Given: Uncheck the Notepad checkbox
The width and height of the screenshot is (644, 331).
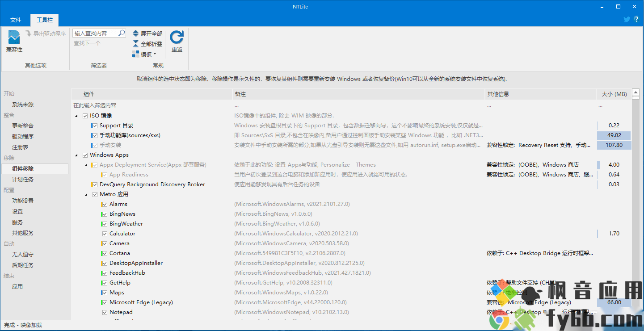Looking at the screenshot, I should point(105,312).
